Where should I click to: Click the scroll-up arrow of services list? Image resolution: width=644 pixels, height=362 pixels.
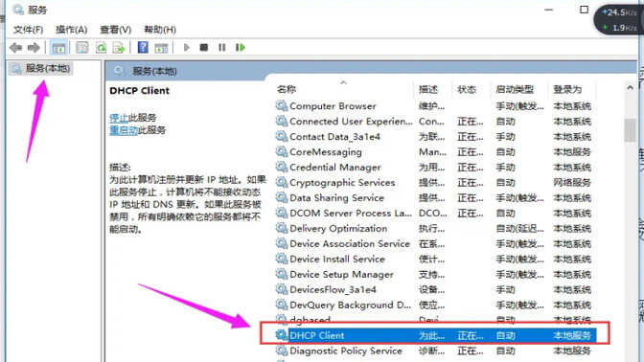[630, 87]
